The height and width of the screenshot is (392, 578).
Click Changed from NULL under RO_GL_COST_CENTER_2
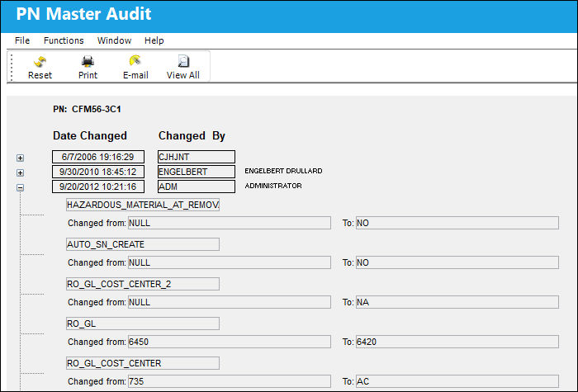point(230,302)
